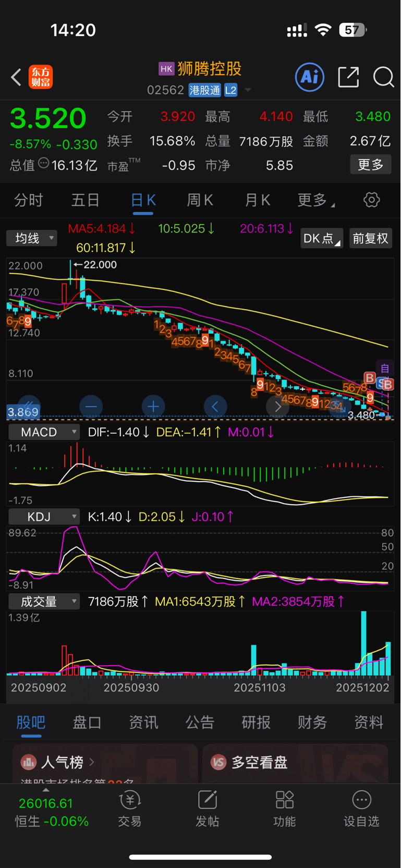Tap the 总值 info face icon
Viewport: 401px width, 868px height.
(44, 164)
